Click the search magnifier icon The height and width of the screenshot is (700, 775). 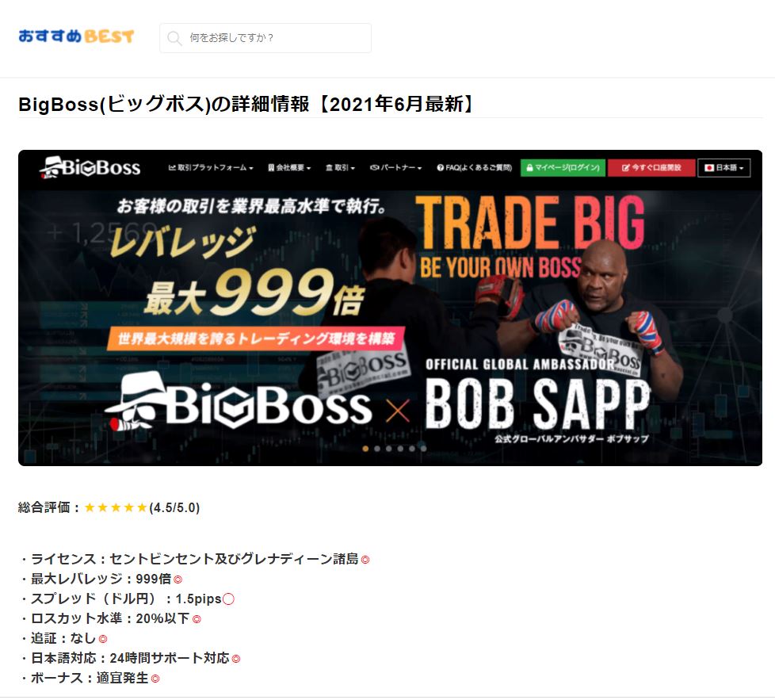(x=174, y=38)
